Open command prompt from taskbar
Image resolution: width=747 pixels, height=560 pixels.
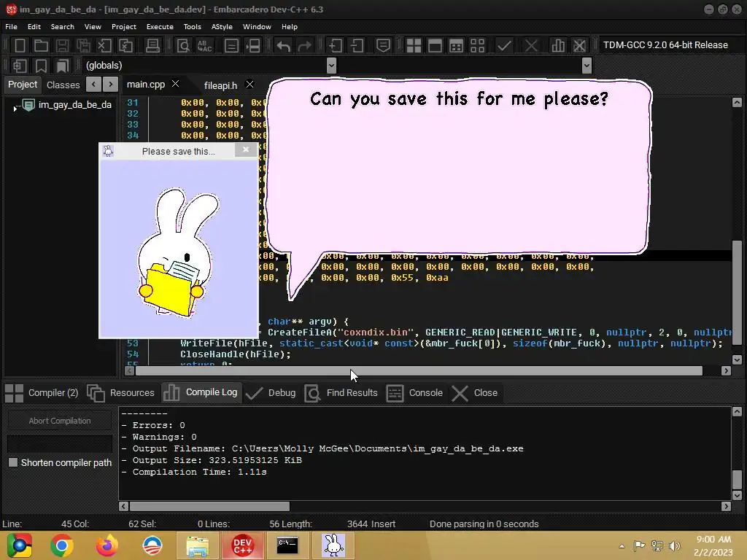coord(287,545)
